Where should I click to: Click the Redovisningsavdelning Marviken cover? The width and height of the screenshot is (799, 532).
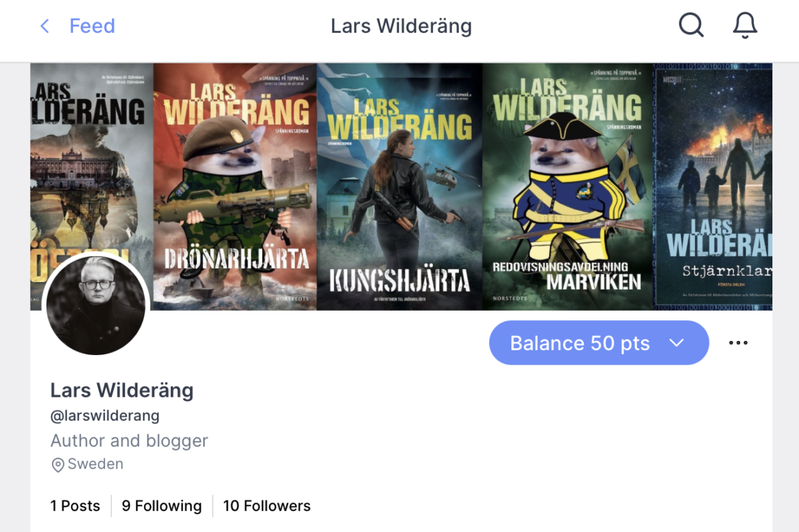pyautogui.click(x=567, y=186)
